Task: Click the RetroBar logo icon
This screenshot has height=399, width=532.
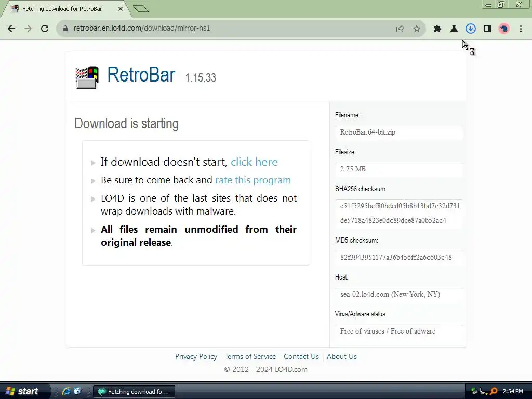Action: pos(87,77)
